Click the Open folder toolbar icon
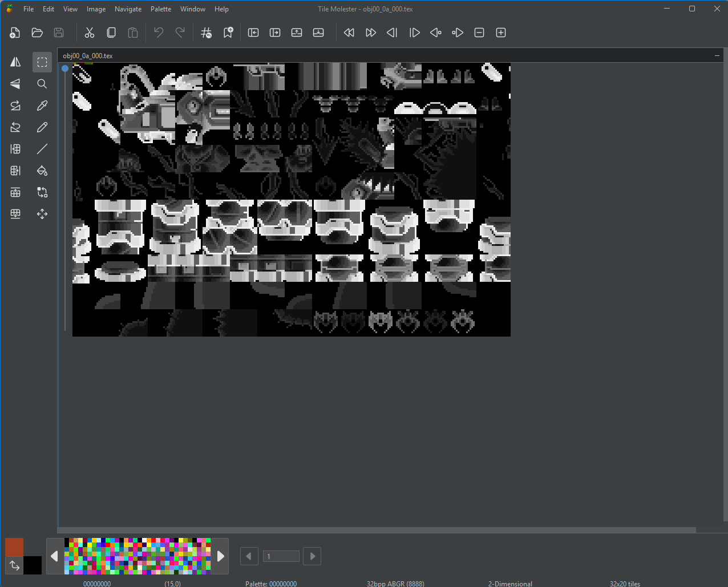Screen dimensions: 728x587 pyautogui.click(x=37, y=33)
